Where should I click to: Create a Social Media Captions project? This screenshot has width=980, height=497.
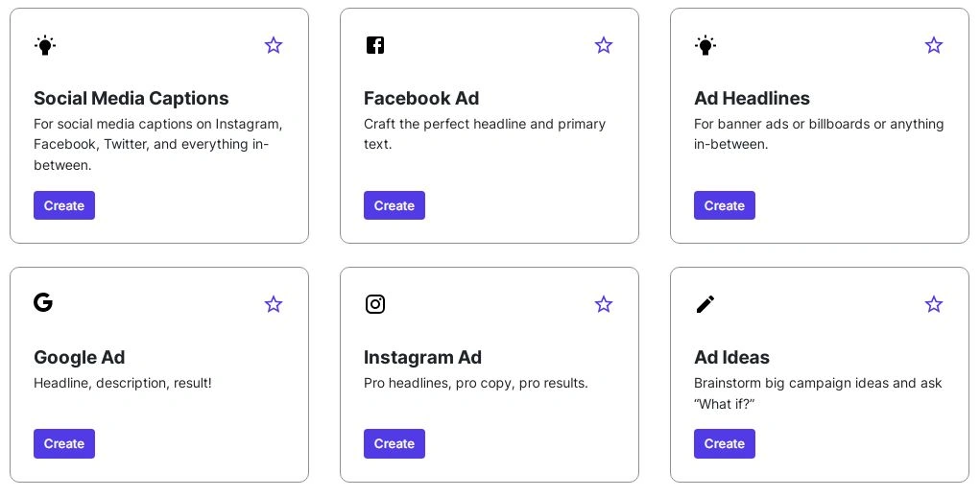64,205
